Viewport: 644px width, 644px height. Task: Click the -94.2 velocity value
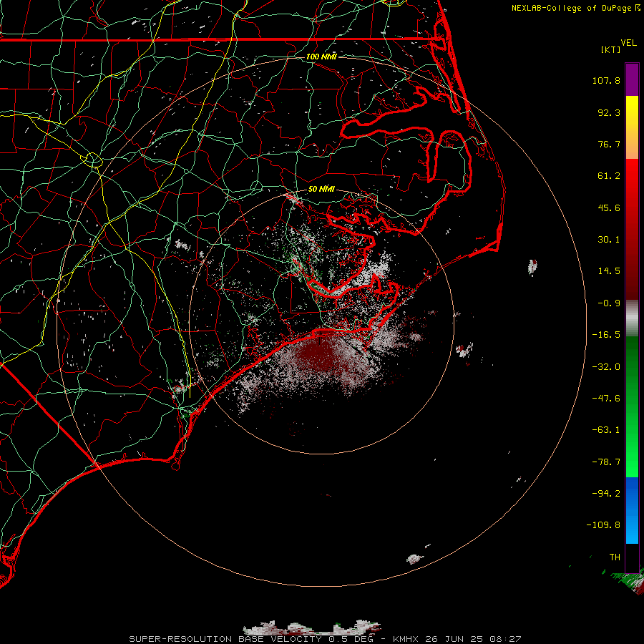[606, 493]
